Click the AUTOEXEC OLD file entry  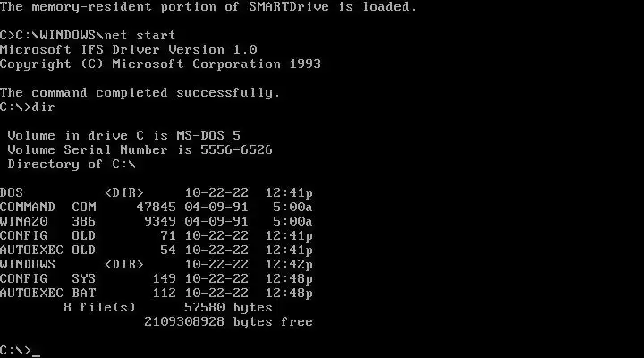click(x=48, y=251)
